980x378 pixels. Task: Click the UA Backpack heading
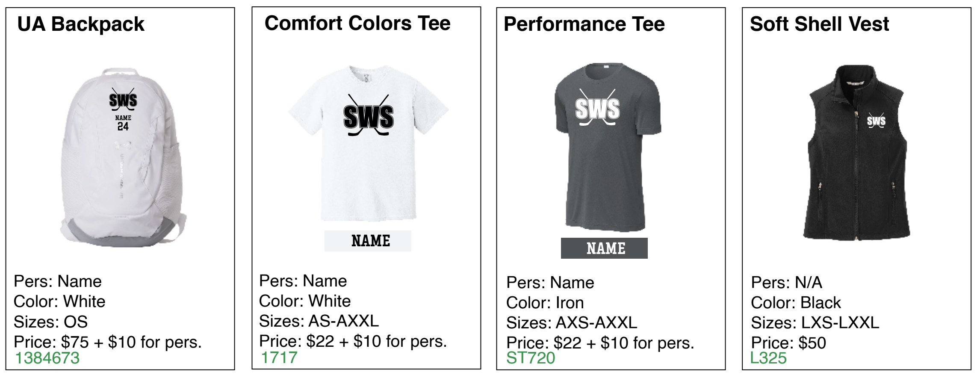[x=81, y=24]
